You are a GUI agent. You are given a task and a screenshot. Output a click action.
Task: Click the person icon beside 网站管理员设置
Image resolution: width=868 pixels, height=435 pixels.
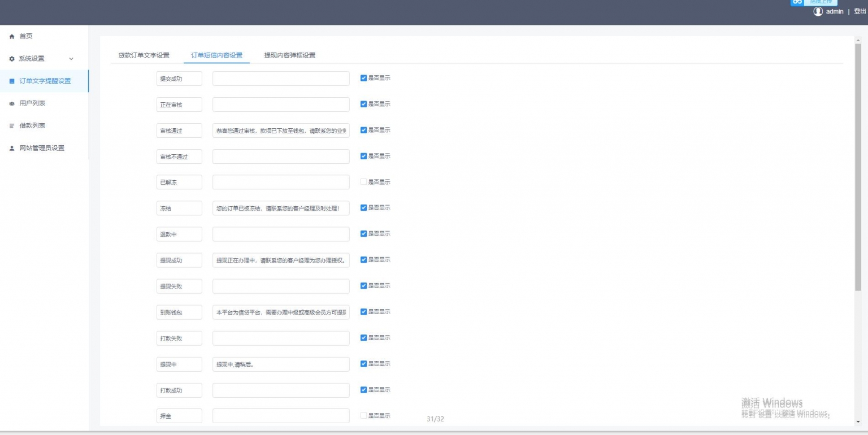click(x=12, y=148)
